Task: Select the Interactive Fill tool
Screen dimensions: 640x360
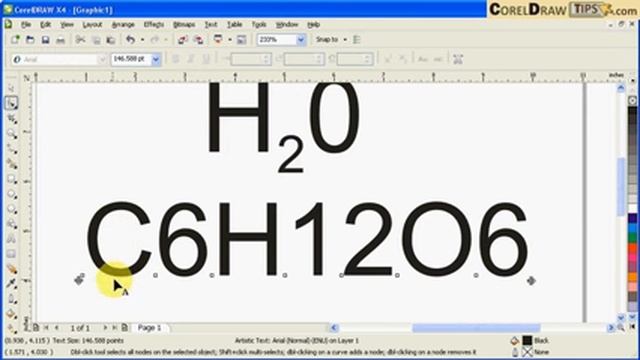Action: coord(11,328)
